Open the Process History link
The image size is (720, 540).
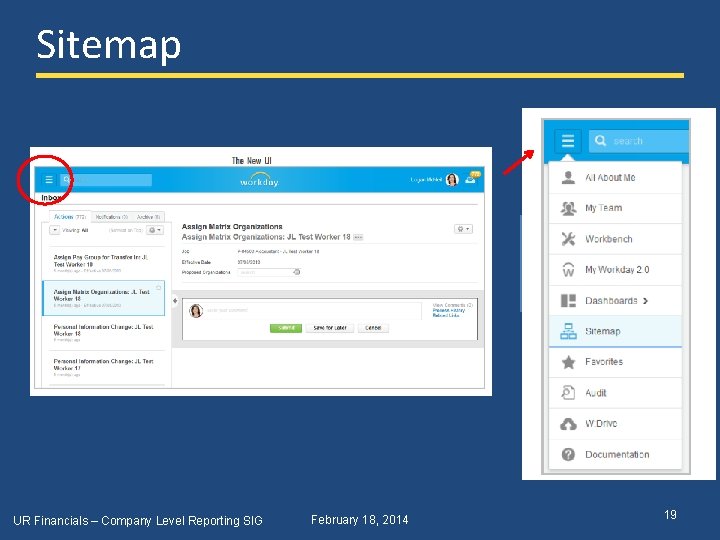coord(449,310)
